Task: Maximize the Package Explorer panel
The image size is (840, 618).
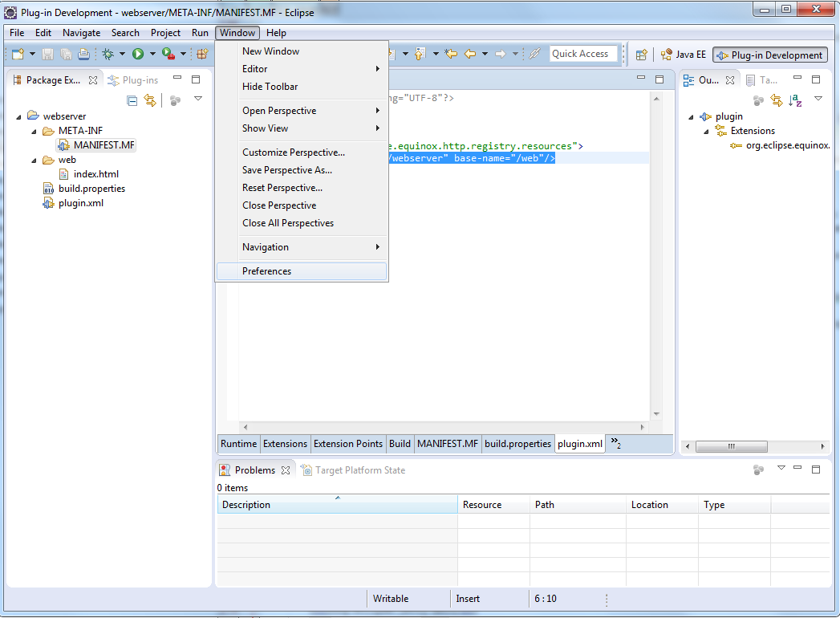Action: click(x=196, y=79)
